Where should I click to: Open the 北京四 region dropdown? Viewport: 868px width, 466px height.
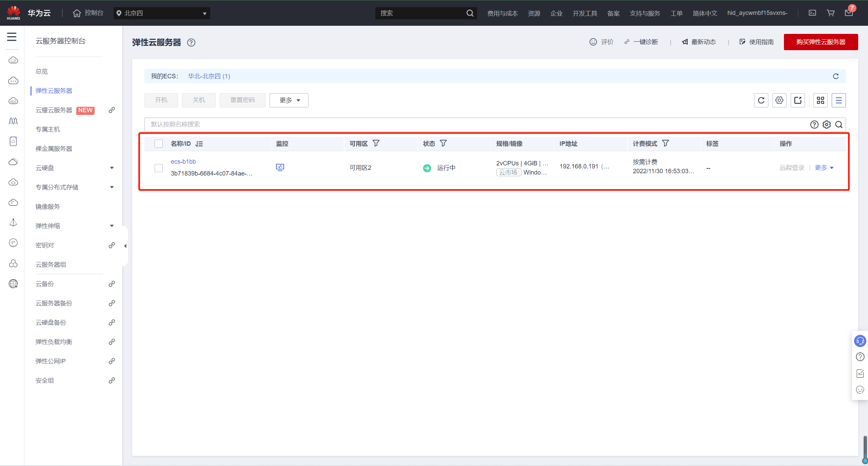pos(162,13)
